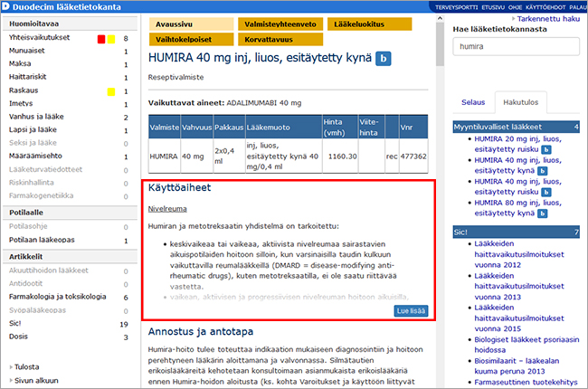588x389 pixels.
Task: Switch to the Hakutulos tab
Action: point(520,102)
